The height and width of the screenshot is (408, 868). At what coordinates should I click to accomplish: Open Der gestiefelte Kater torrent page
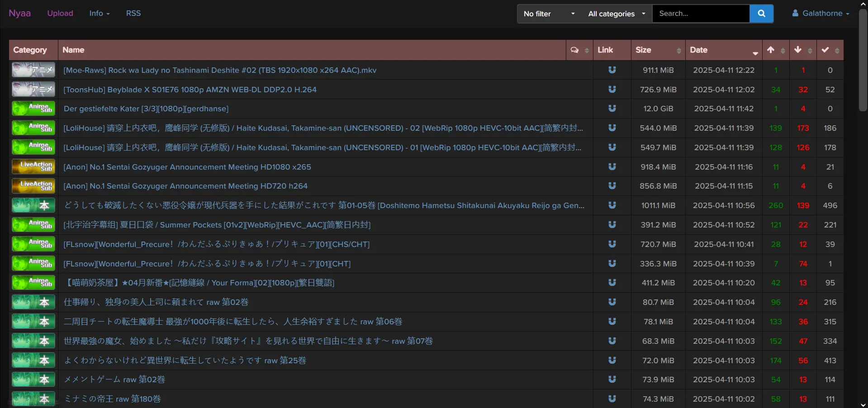point(146,109)
